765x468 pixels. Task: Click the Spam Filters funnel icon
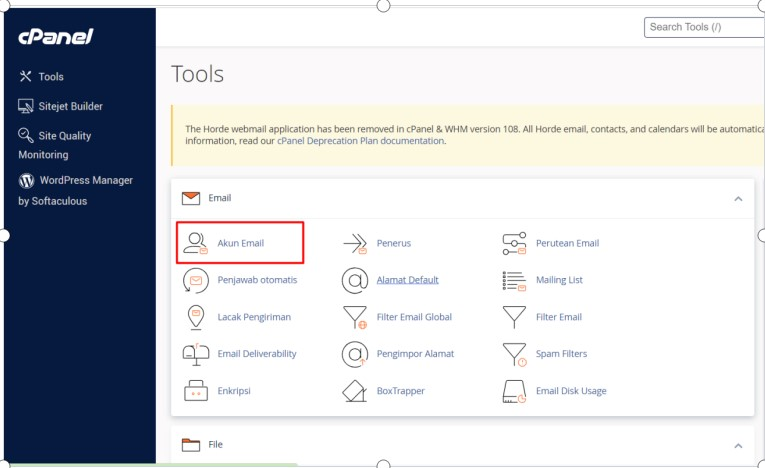[x=515, y=354]
